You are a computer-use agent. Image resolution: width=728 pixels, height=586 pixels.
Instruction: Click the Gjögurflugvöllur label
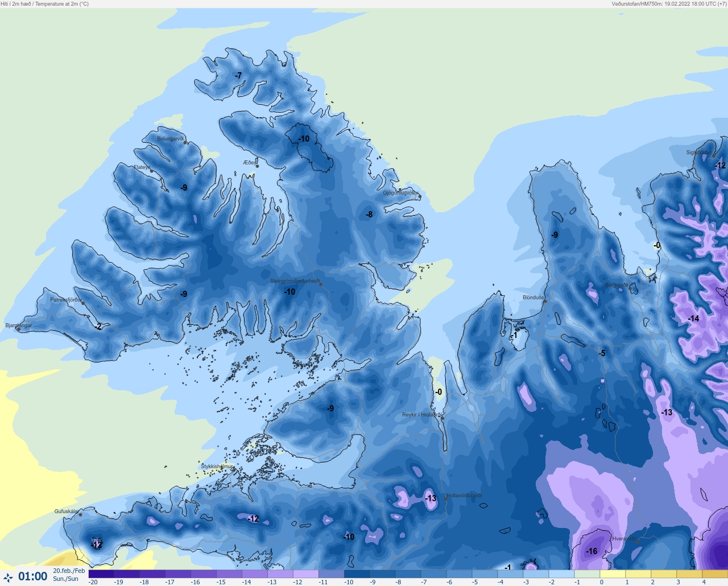[x=401, y=193]
